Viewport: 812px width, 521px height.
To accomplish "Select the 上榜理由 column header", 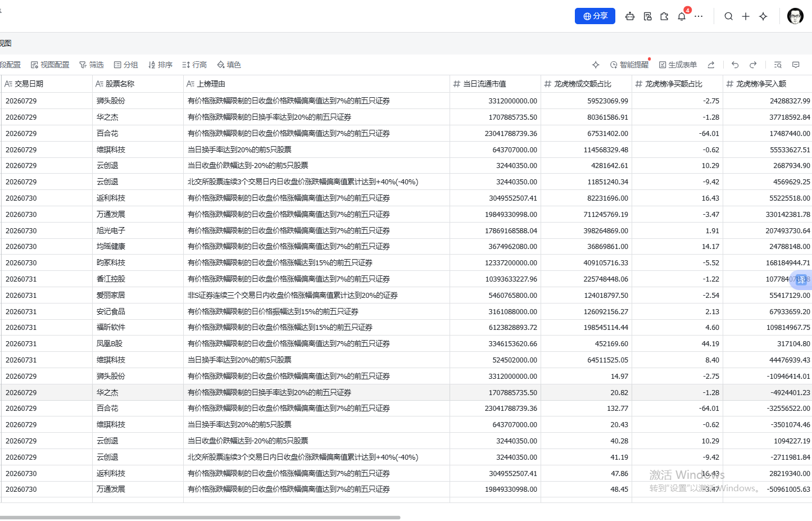I will [x=316, y=84].
